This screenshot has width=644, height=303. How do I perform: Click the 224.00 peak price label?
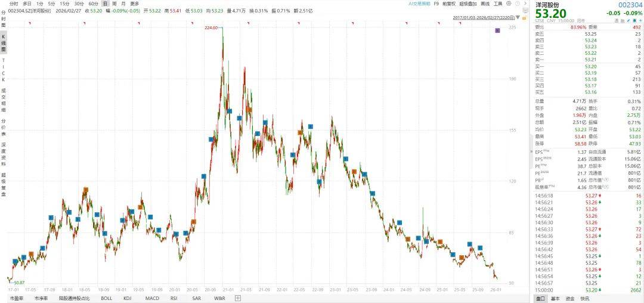click(x=211, y=28)
